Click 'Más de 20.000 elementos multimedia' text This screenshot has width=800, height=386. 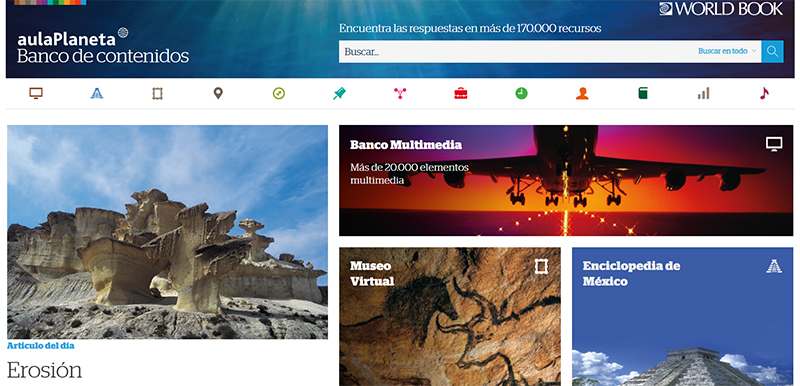click(x=409, y=173)
